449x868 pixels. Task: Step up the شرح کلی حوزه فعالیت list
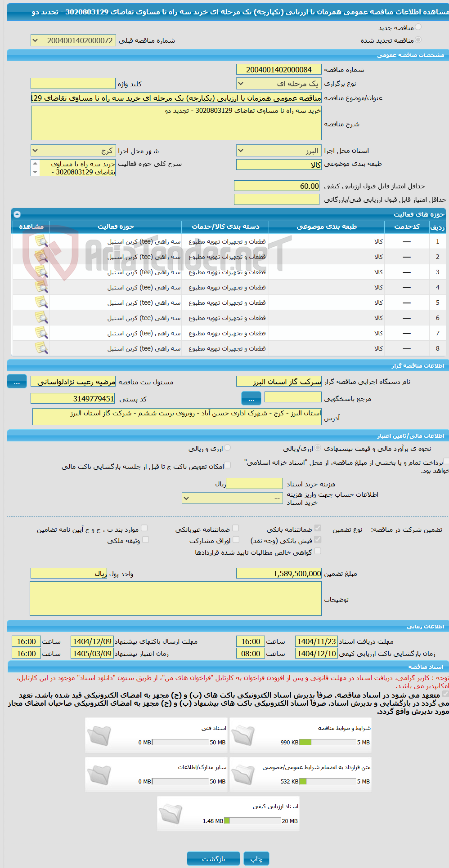point(35,164)
